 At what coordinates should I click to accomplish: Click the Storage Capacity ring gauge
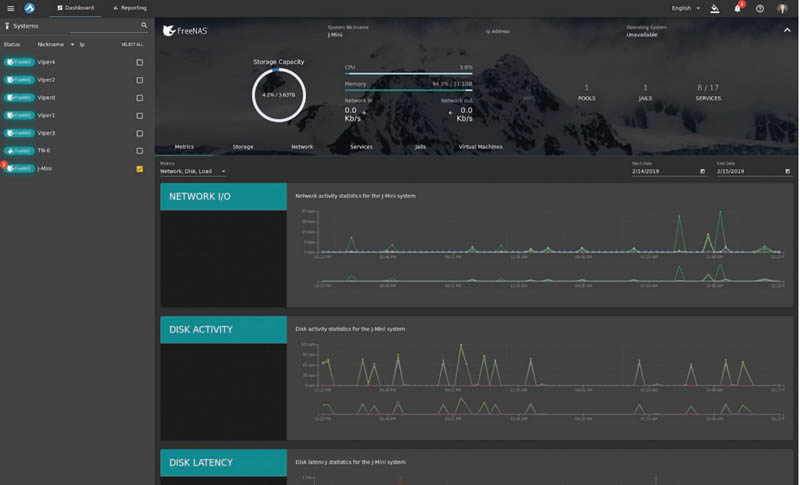(x=279, y=95)
